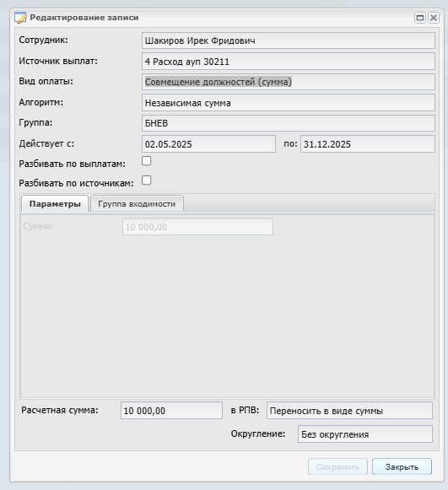Click the Алгоритм field Независимая сумма

pyautogui.click(x=289, y=103)
